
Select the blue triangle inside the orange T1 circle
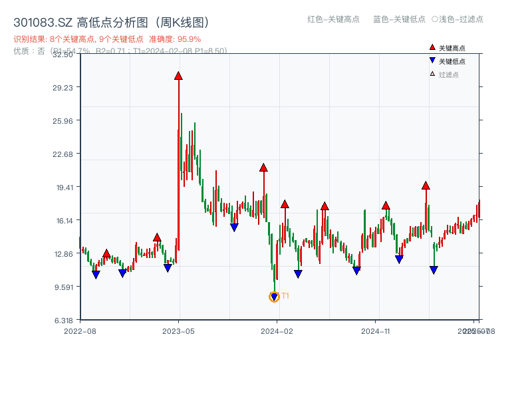[274, 296]
